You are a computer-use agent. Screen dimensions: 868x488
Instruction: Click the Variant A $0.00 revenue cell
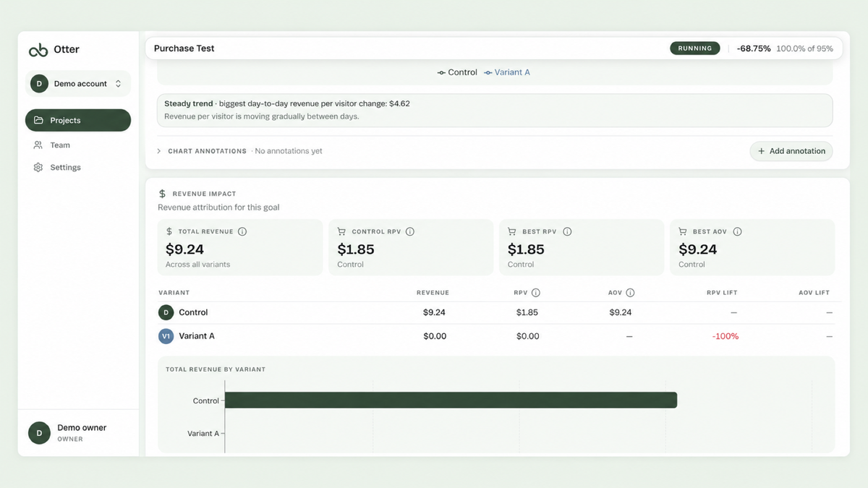(435, 336)
